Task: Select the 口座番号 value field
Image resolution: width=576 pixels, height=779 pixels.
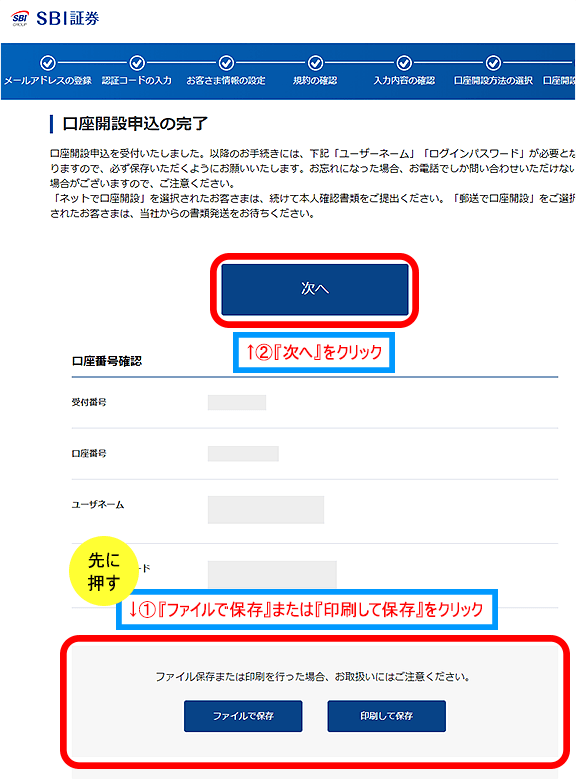Action: [x=243, y=454]
